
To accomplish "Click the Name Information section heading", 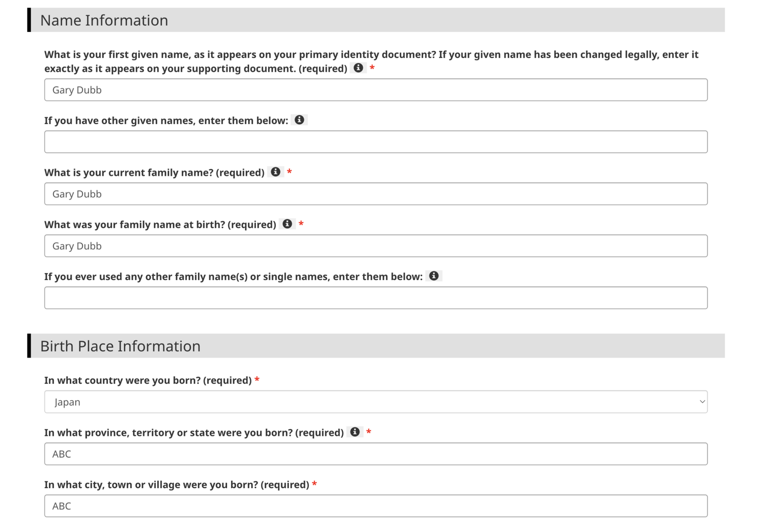I will [x=104, y=20].
